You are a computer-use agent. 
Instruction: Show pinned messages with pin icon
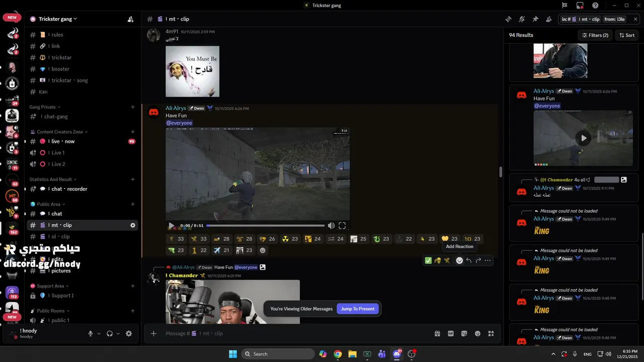tap(535, 19)
